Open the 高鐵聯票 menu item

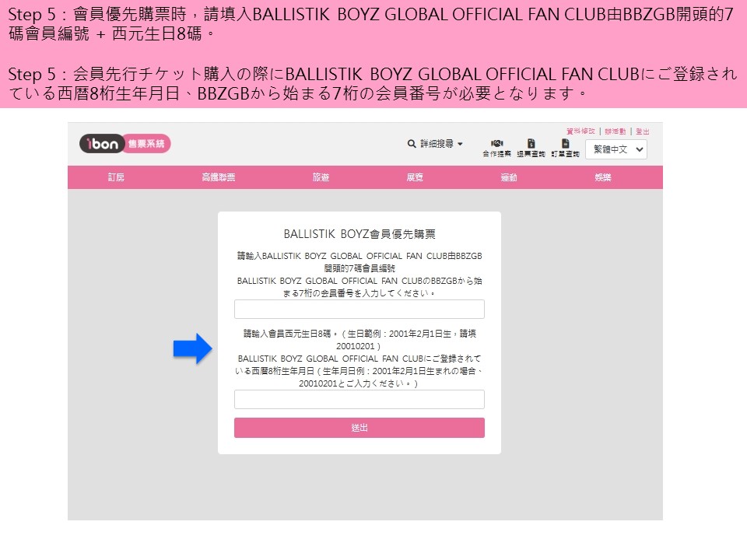point(219,177)
